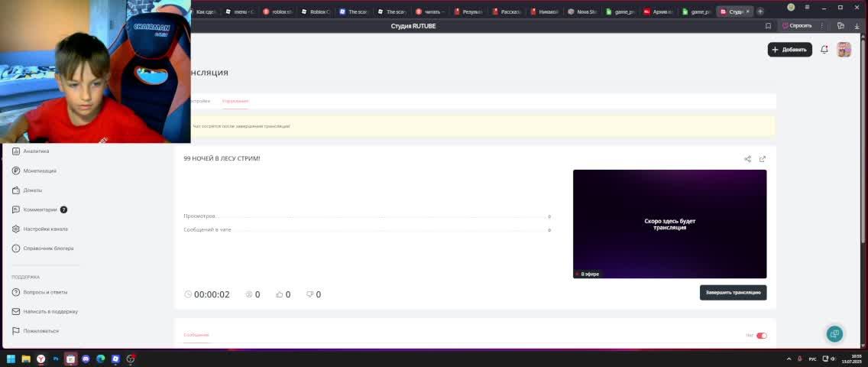Screen dimensions: 868x367
Task: Open the browser downloads icon
Action: click(x=857, y=26)
